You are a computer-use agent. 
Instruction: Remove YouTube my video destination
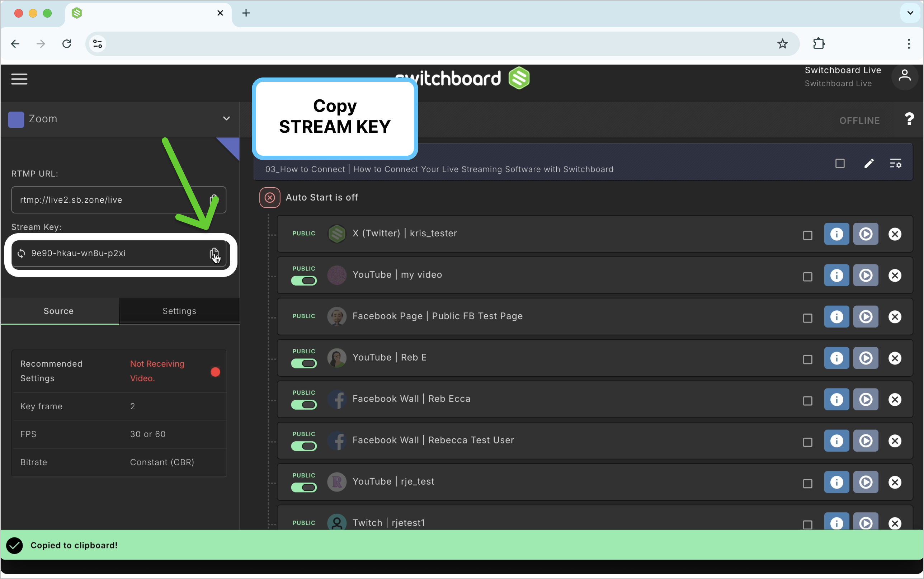(x=895, y=276)
